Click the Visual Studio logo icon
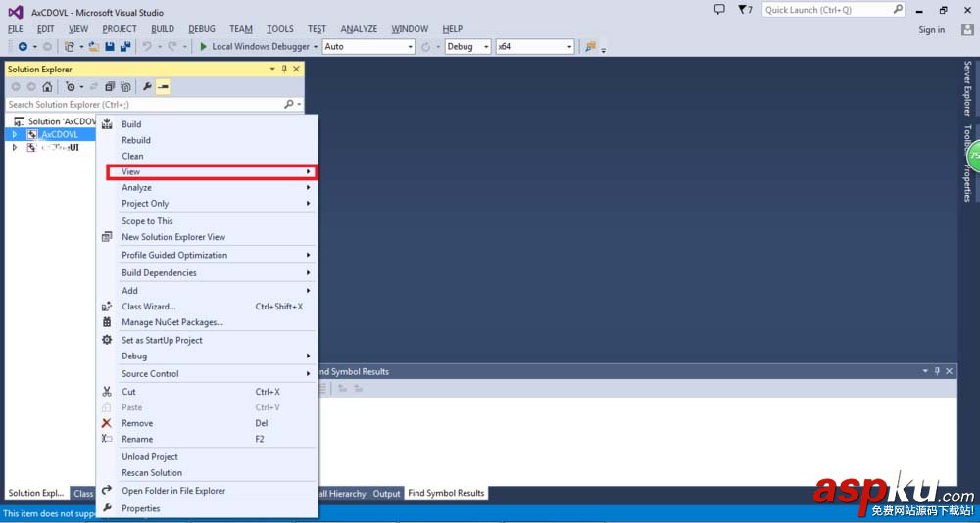This screenshot has height=523, width=980. (16, 12)
